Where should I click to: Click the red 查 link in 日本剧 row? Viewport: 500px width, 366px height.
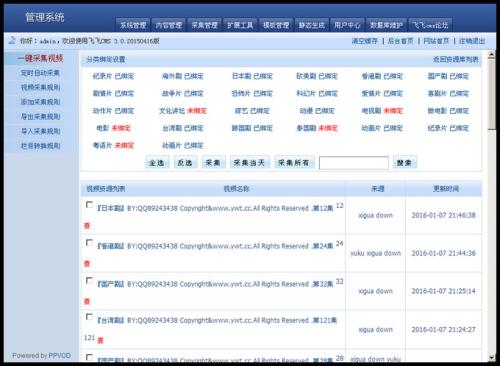click(x=87, y=226)
